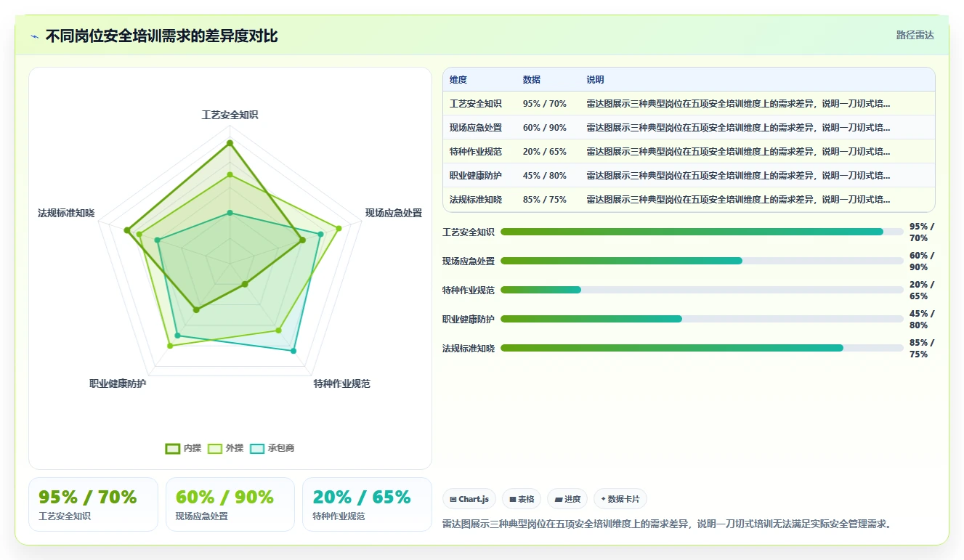Toggle the 内操 legend swatch
Viewport: 964px width, 560px height.
[172, 448]
